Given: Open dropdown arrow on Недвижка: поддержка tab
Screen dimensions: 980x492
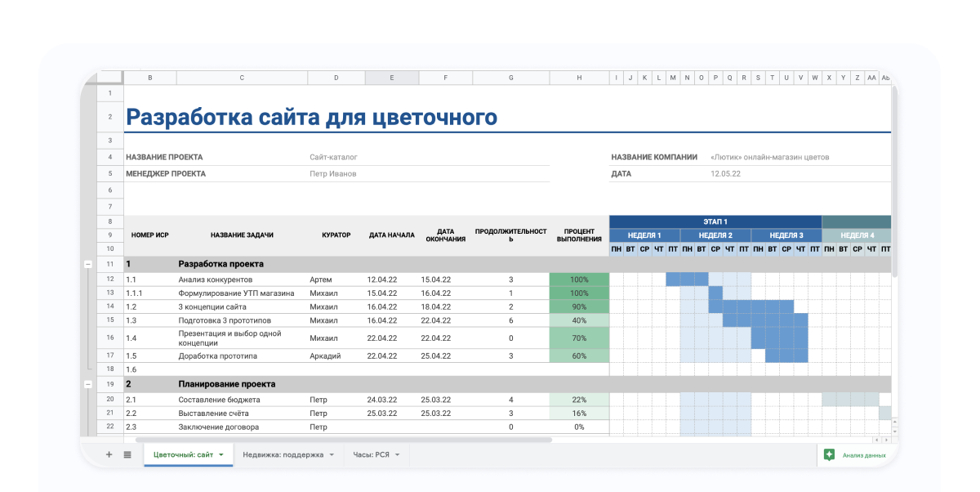Looking at the screenshot, I should coord(332,454).
